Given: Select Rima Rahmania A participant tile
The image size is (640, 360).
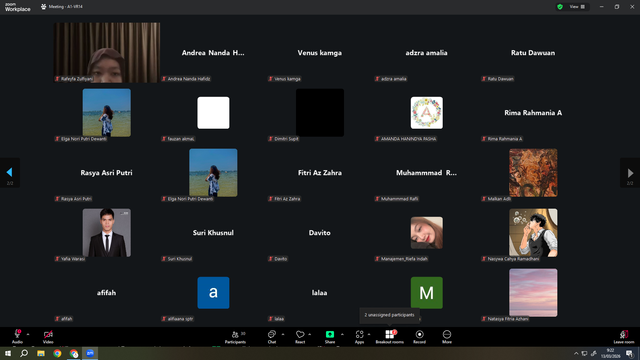Looking at the screenshot, I should pyautogui.click(x=533, y=113).
